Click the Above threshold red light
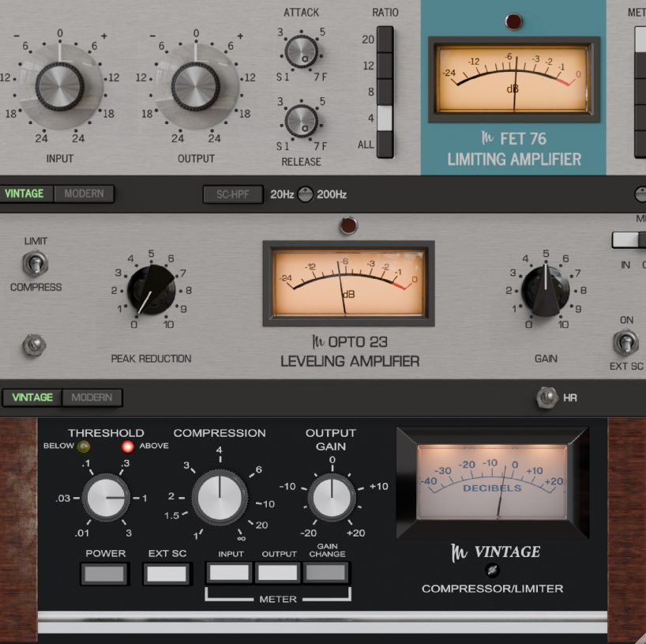Viewport: 646px width, 644px height. (x=128, y=446)
